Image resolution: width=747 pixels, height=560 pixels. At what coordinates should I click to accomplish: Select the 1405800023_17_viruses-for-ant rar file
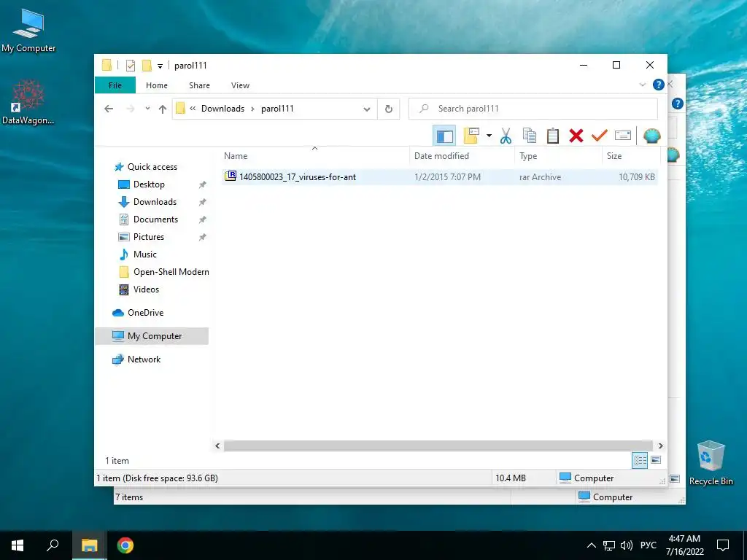(439, 177)
